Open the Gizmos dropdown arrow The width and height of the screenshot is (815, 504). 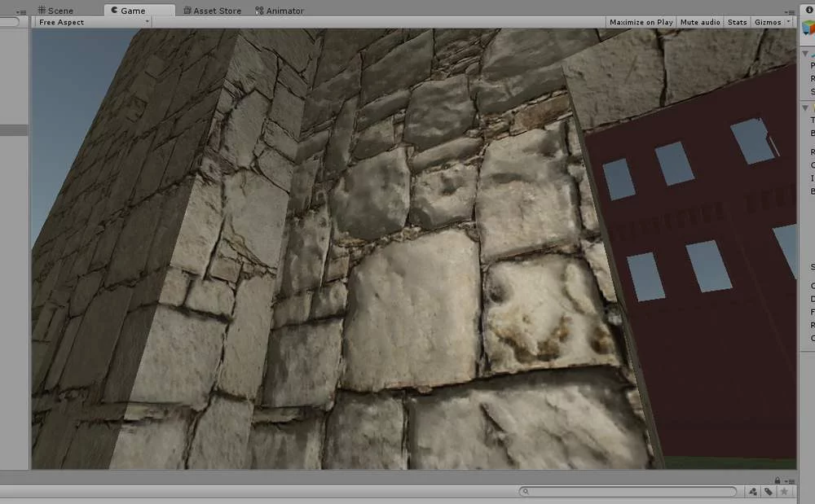pos(789,22)
